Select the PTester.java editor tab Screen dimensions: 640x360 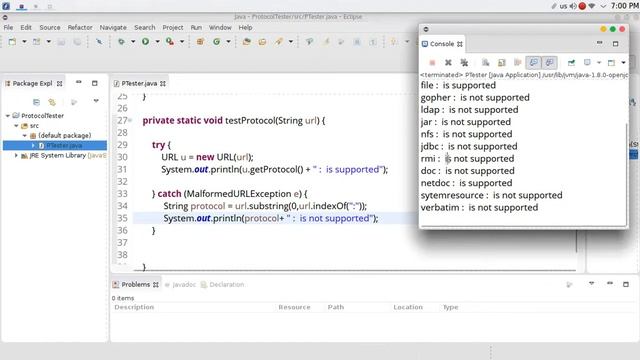coord(139,83)
